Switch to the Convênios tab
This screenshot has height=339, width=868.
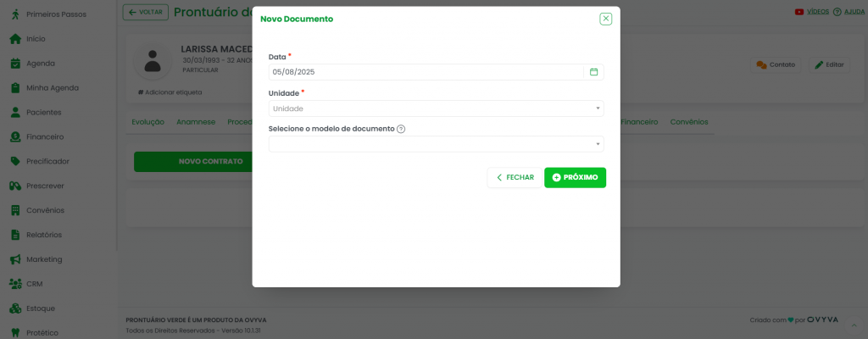[x=688, y=122]
